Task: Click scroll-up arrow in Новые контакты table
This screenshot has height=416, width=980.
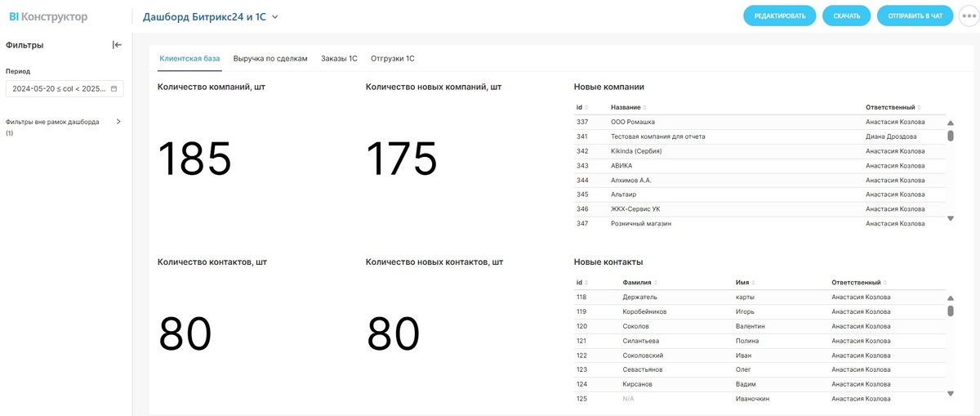Action: click(x=950, y=297)
